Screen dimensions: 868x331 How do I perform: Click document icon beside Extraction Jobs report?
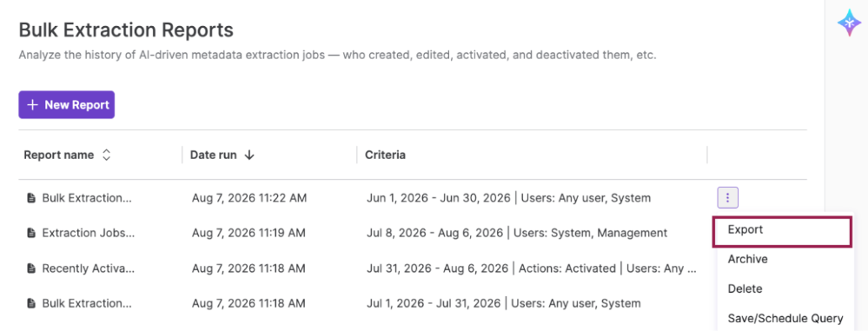pos(31,233)
